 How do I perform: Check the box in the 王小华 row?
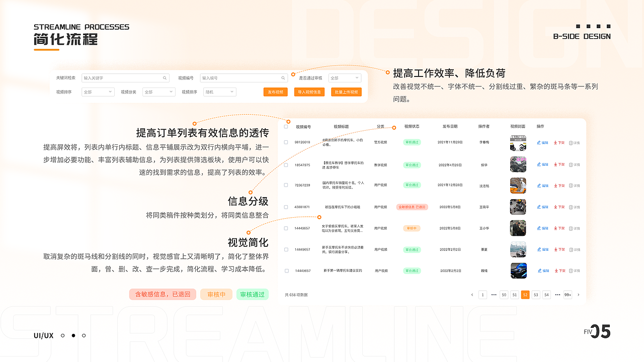click(x=286, y=228)
